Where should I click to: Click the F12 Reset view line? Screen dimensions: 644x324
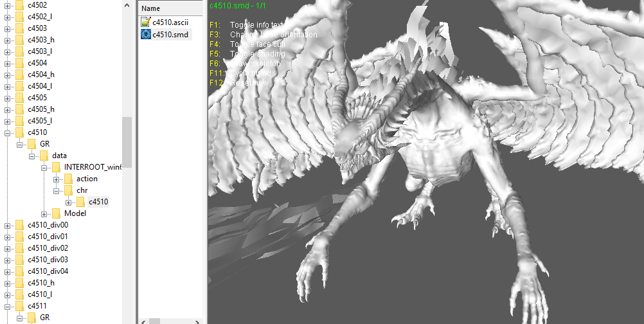tap(239, 82)
